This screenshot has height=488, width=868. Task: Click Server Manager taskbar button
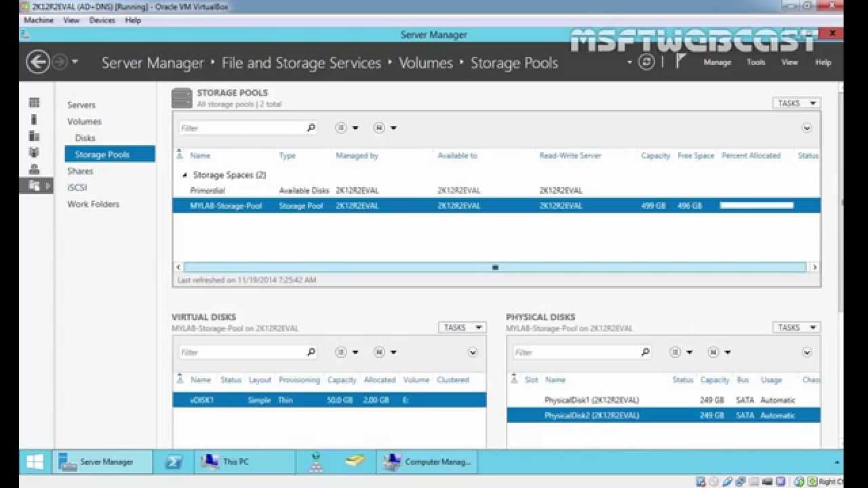tap(102, 462)
